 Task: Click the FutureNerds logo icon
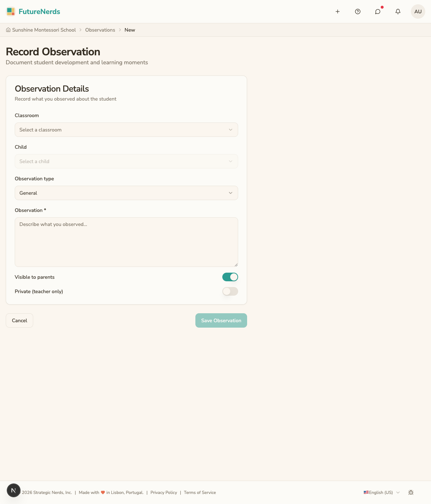click(x=11, y=11)
